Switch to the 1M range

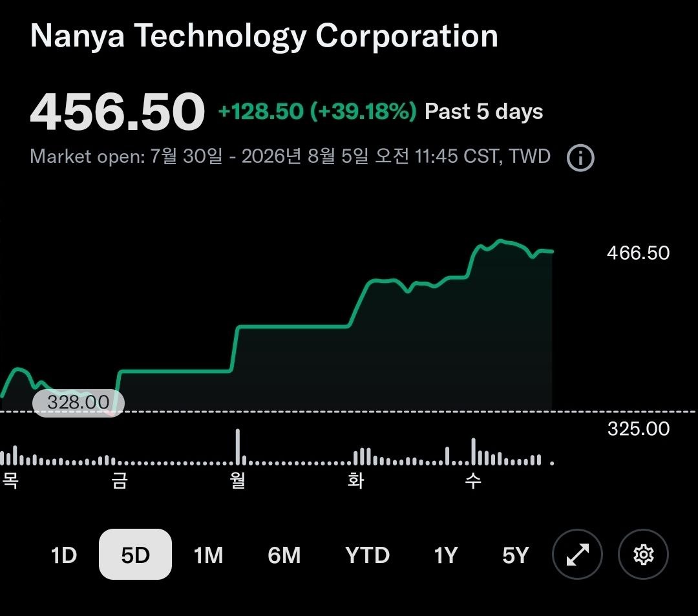coord(208,555)
